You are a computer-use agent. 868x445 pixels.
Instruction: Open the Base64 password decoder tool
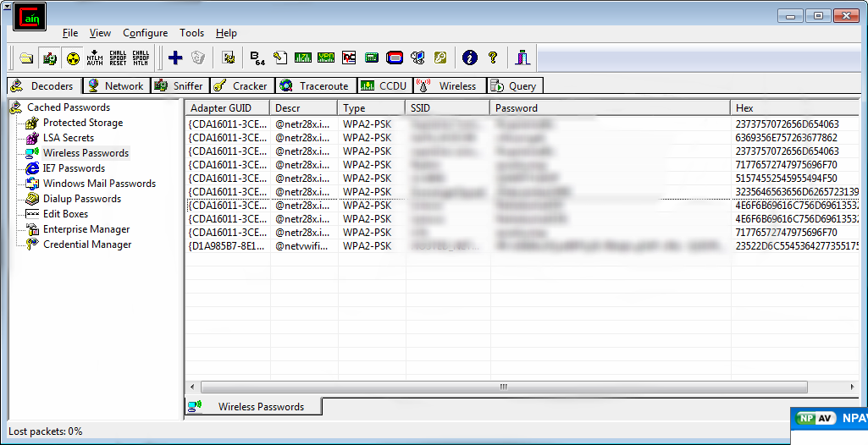click(257, 58)
